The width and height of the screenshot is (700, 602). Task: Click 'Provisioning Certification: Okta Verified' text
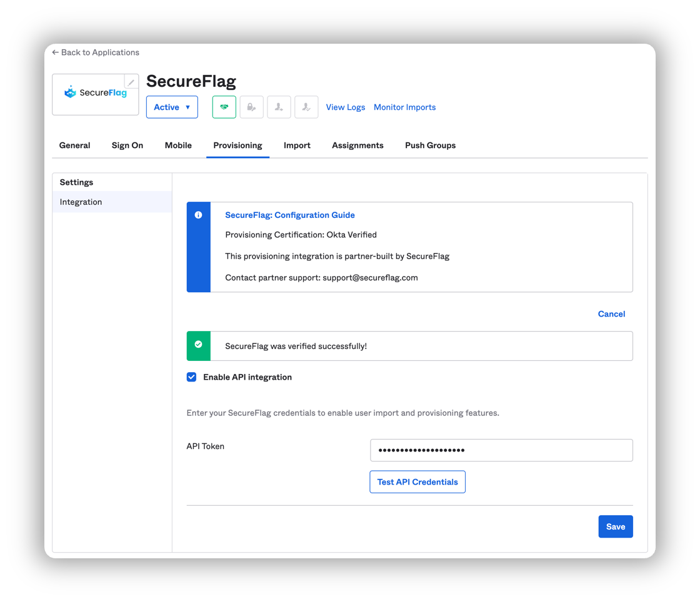[x=301, y=235]
